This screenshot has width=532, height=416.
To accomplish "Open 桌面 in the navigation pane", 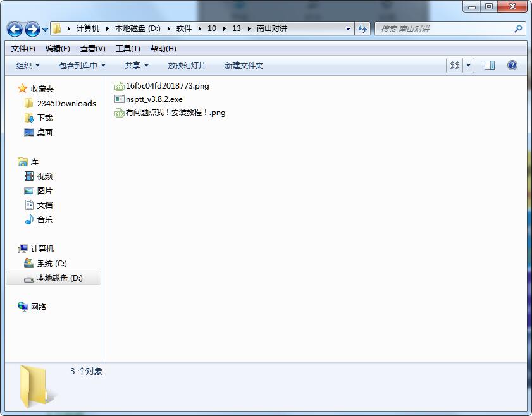I will (45, 133).
